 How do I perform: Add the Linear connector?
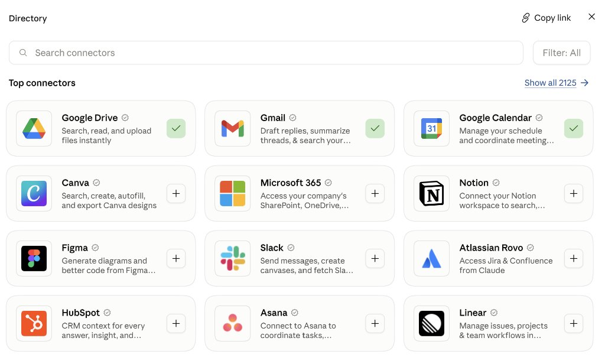coord(574,323)
